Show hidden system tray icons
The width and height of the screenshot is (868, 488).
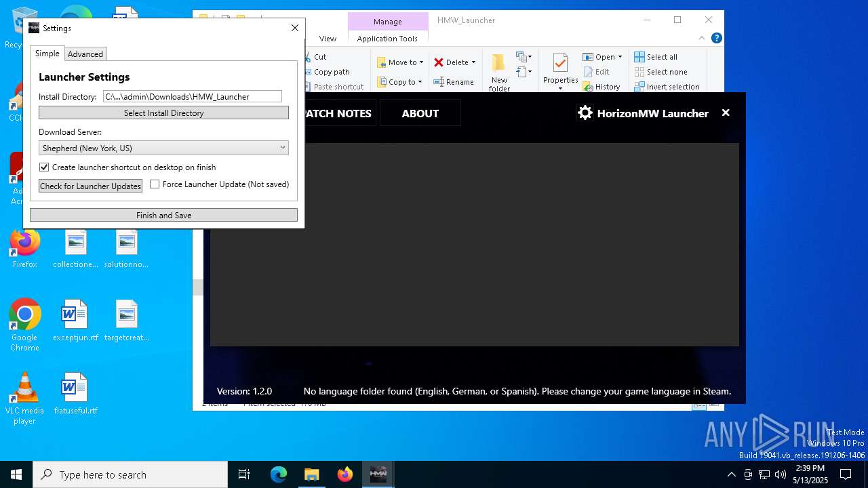point(731,474)
